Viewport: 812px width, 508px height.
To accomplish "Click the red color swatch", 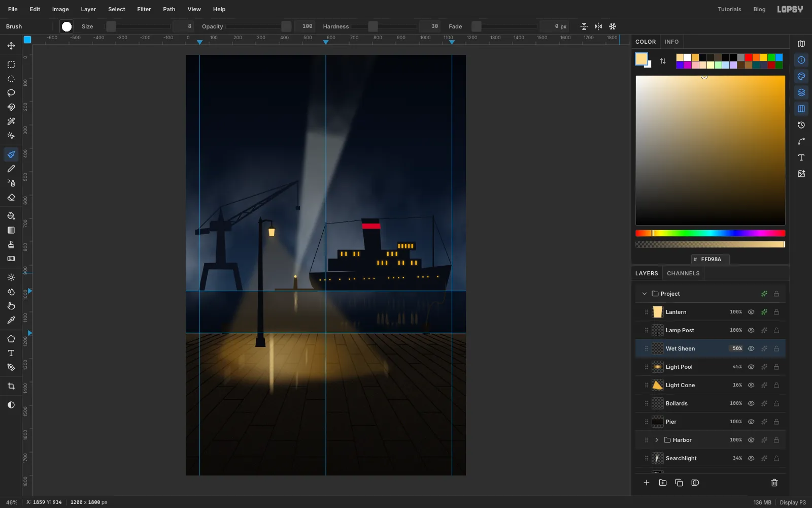I will pyautogui.click(x=749, y=57).
